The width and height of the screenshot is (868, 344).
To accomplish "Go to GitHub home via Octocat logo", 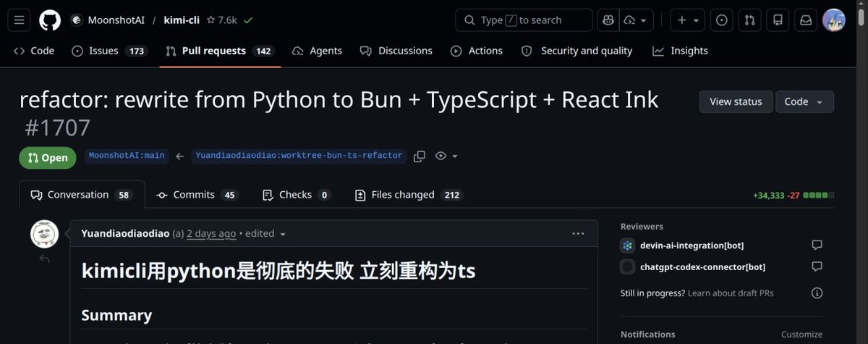I will click(x=50, y=20).
